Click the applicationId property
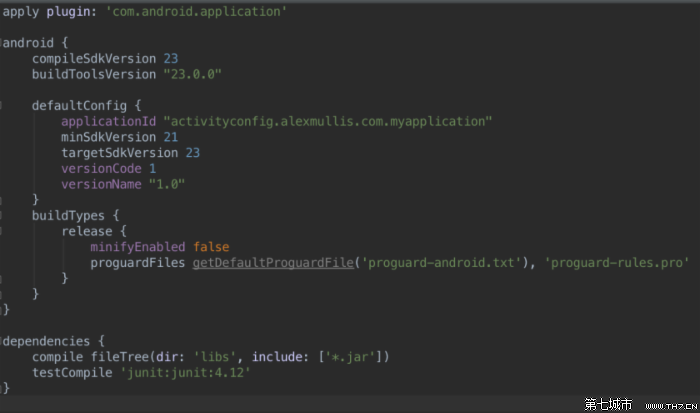 (x=108, y=121)
